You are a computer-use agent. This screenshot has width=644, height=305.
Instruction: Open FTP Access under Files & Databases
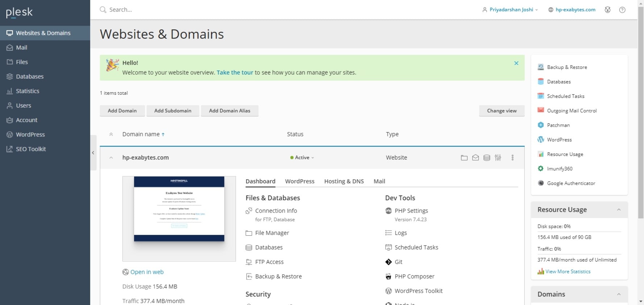[x=265, y=262]
